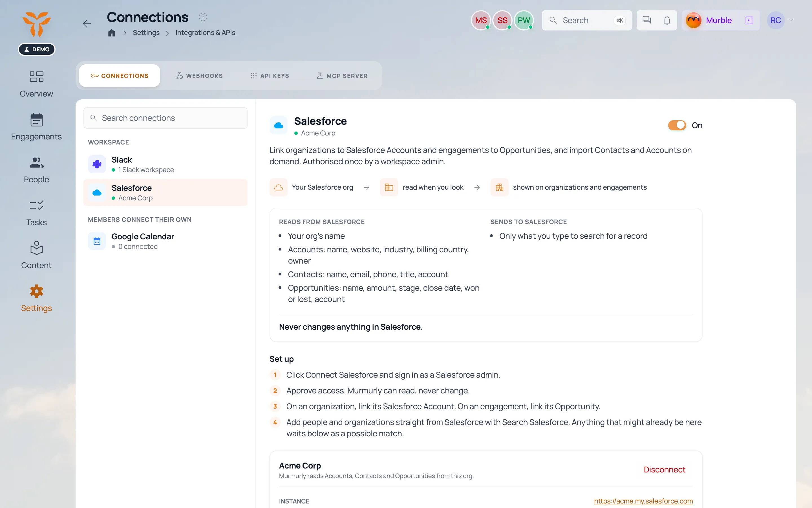
Task: Click the global Search box
Action: 586,20
